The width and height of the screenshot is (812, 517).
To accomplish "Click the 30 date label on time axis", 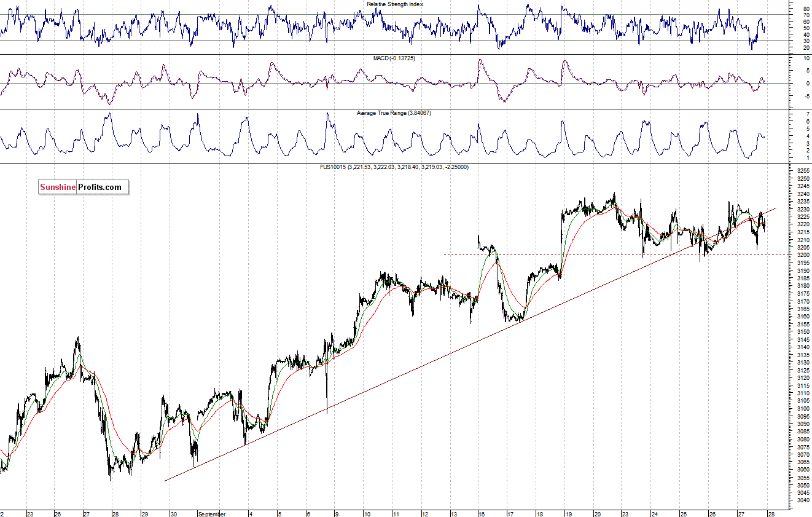I will 174,513.
